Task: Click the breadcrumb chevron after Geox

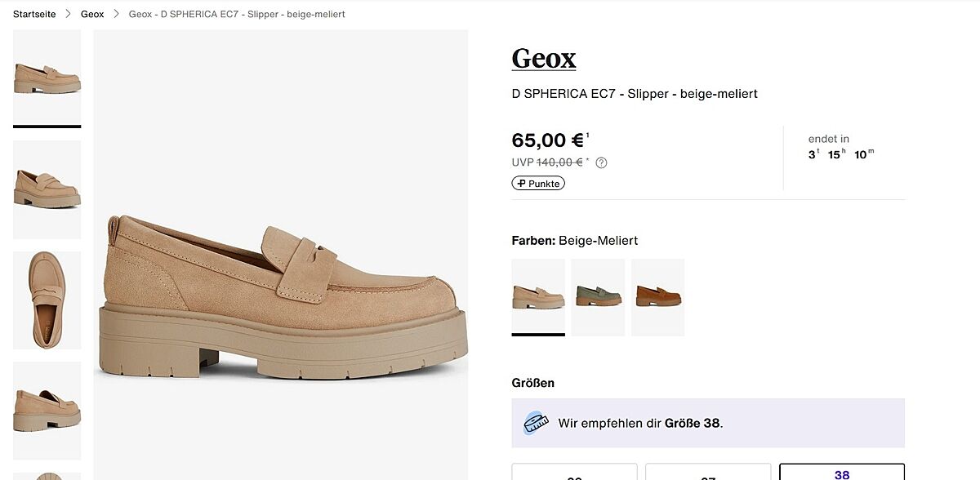Action: click(116, 14)
